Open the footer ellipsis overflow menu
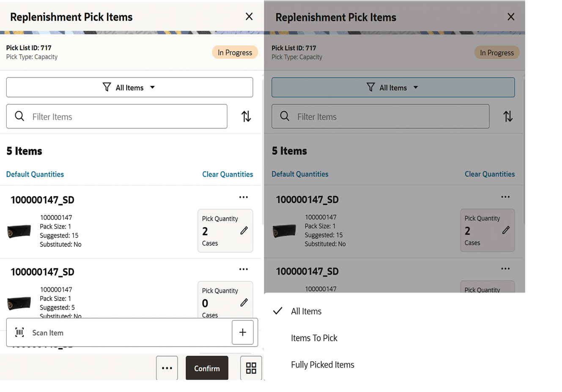562x392 pixels. [167, 368]
